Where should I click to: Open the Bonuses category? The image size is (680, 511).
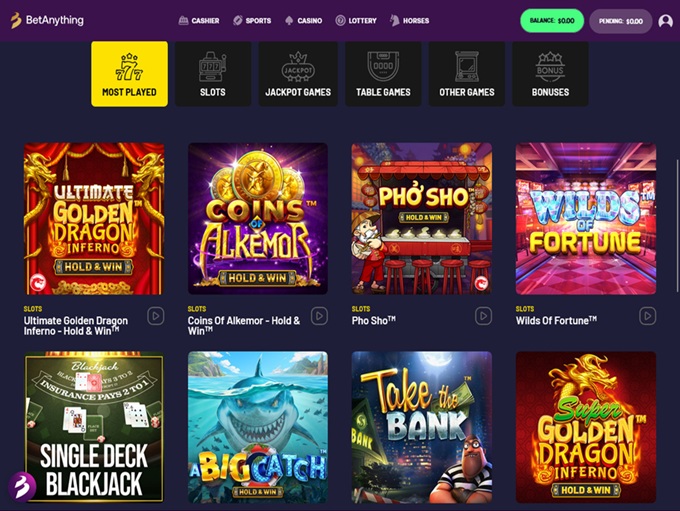pyautogui.click(x=550, y=74)
